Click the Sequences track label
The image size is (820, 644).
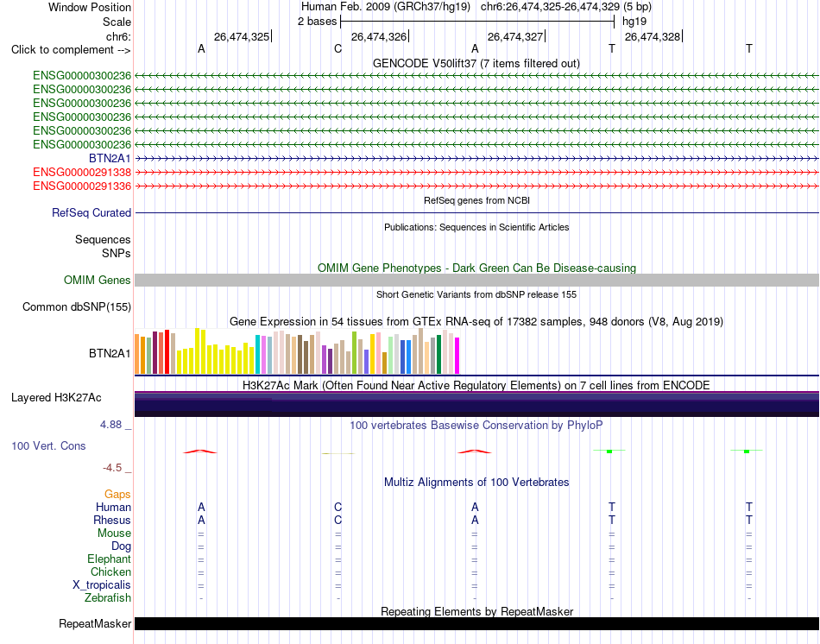(103, 240)
